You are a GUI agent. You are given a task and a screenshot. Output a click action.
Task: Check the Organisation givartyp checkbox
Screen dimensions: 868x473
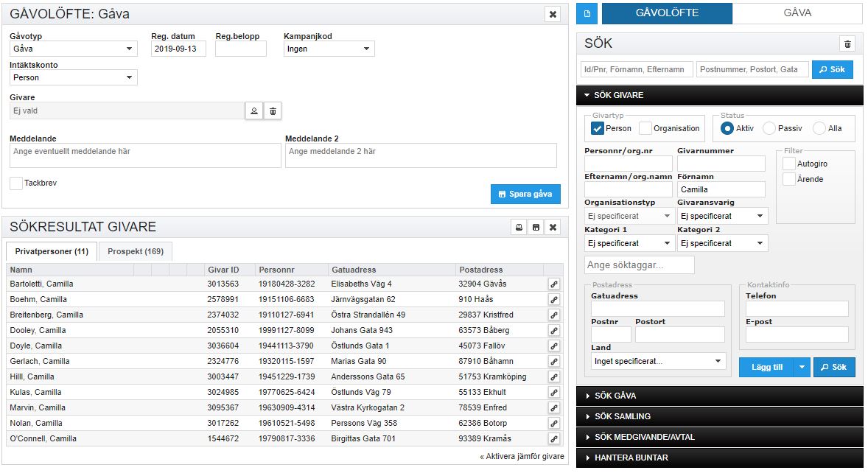coord(645,128)
